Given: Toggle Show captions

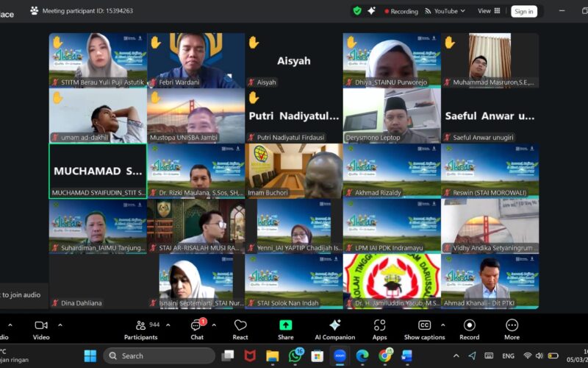Looking at the screenshot, I should [424, 328].
